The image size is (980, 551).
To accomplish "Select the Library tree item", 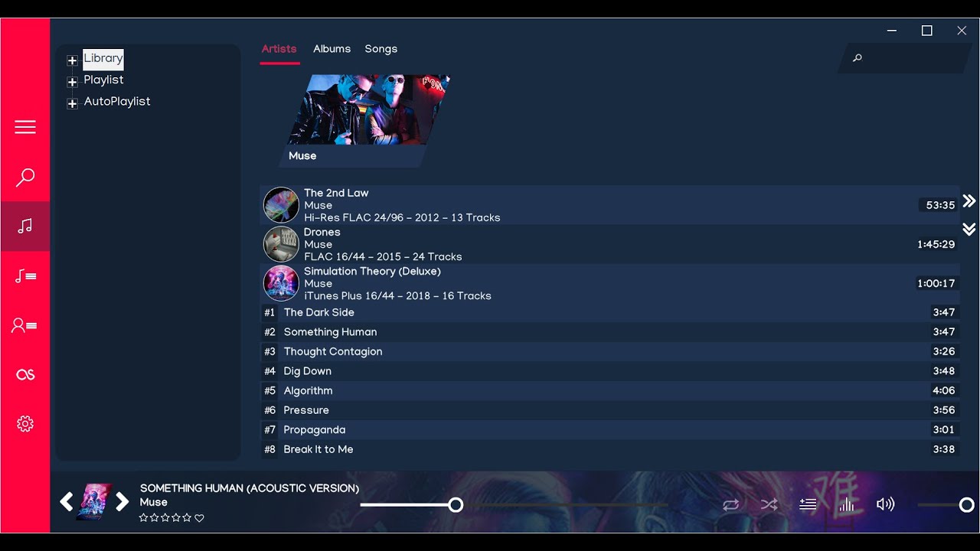I will (103, 58).
